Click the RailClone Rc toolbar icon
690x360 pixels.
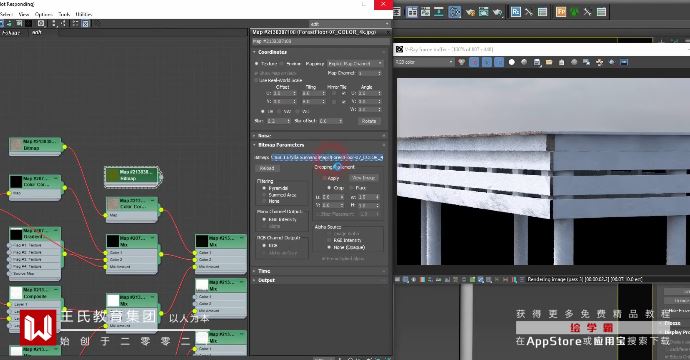click(515, 12)
